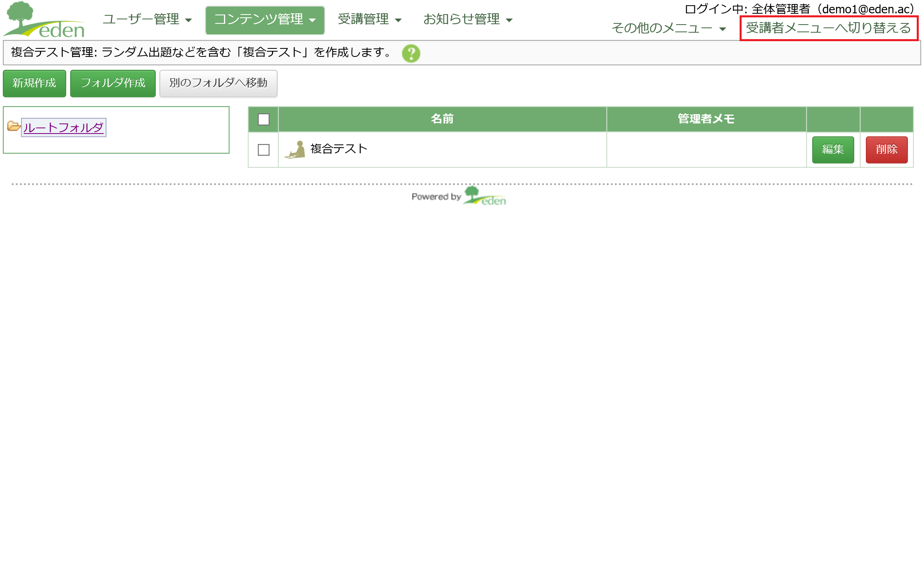Click the open folder icon beside ルートフォルダ

click(14, 127)
